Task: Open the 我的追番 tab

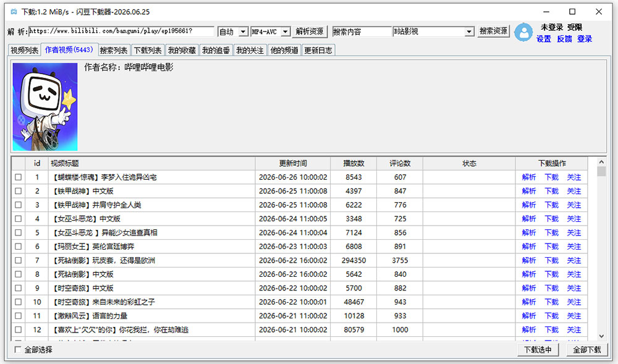Action: click(x=216, y=51)
